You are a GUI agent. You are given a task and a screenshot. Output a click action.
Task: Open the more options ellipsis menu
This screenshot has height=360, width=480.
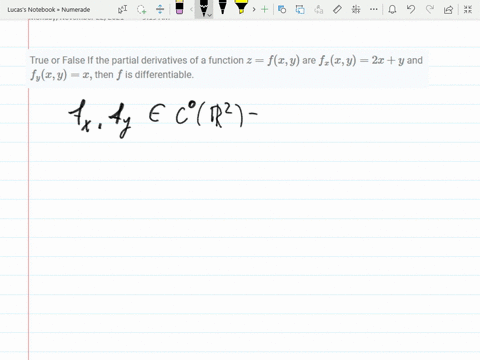click(374, 9)
